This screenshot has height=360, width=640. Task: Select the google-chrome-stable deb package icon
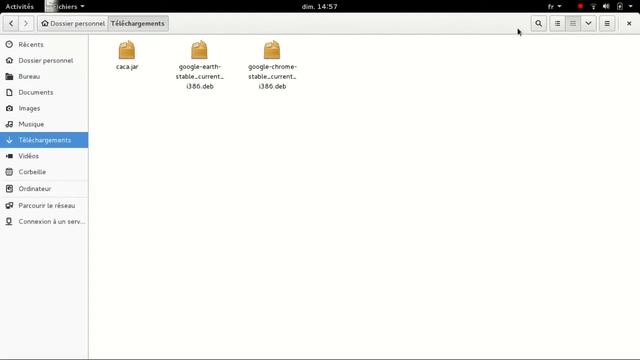[x=272, y=50]
